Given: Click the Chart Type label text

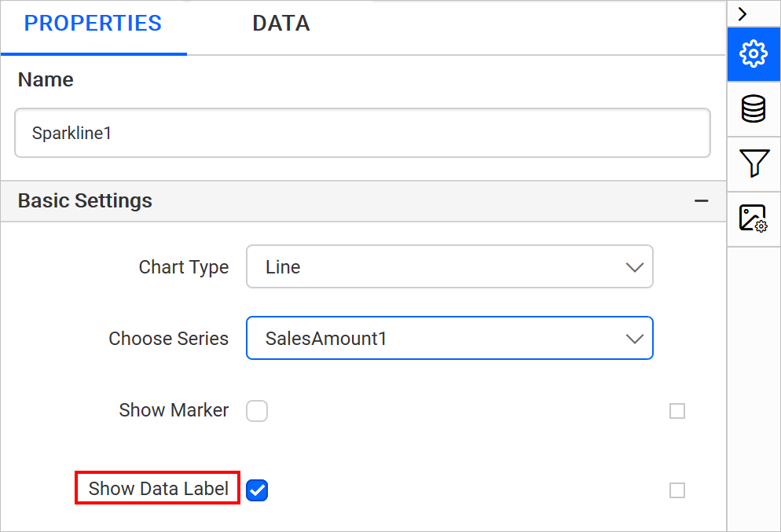Looking at the screenshot, I should tap(184, 267).
